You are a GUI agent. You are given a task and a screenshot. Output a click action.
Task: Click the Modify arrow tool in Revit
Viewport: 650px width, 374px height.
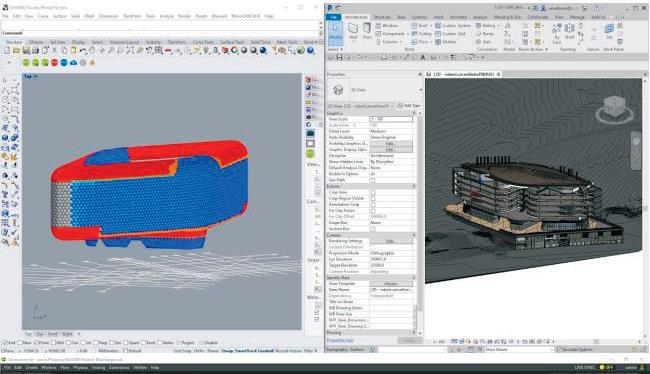click(335, 32)
